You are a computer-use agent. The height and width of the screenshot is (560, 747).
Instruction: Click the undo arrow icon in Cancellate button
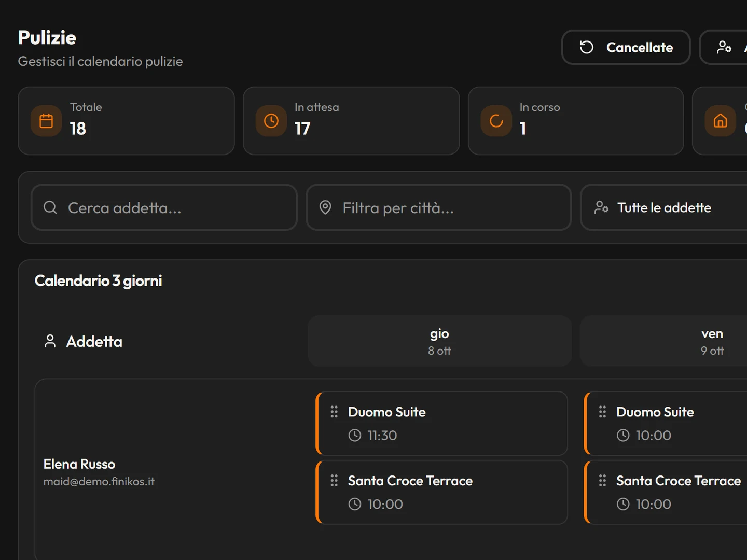click(587, 47)
